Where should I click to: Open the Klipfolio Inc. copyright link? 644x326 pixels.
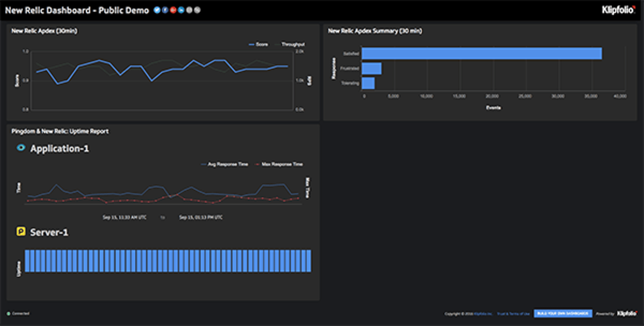[483, 314]
